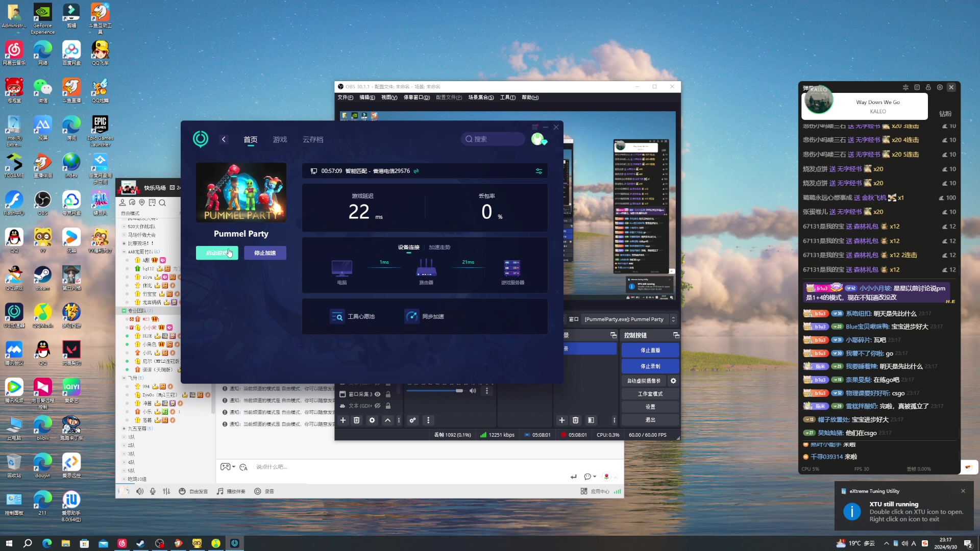
Task: Go back with the accelerator's arrow button
Action: click(224, 139)
